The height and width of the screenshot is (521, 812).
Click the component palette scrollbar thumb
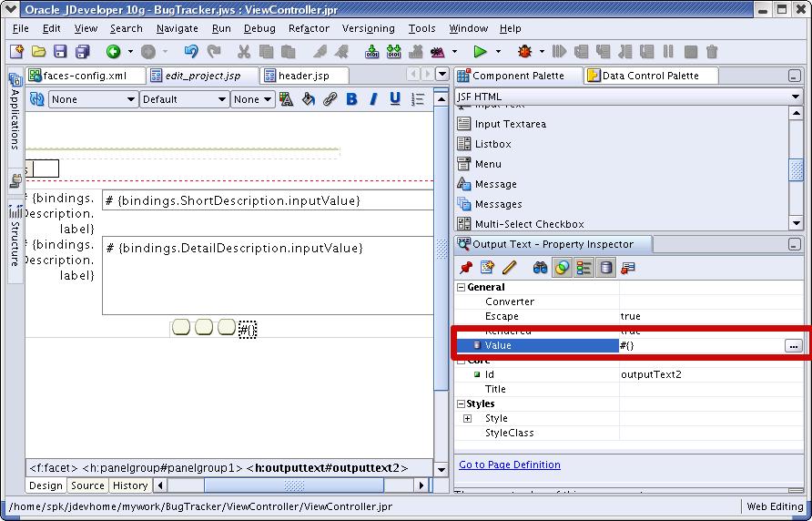click(796, 170)
